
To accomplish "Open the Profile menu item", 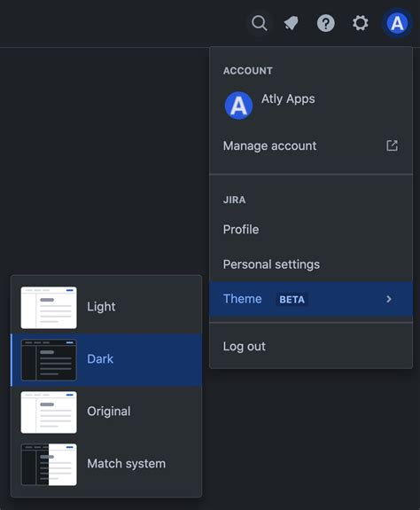I will click(311, 230).
